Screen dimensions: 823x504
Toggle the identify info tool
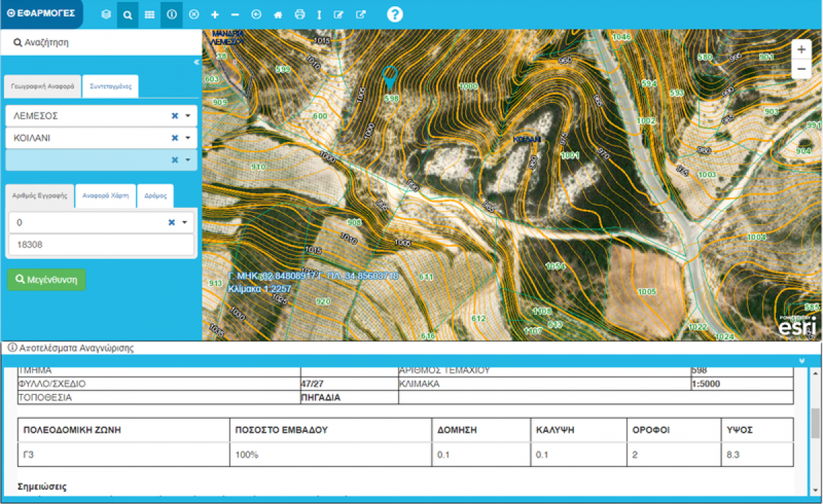point(171,14)
